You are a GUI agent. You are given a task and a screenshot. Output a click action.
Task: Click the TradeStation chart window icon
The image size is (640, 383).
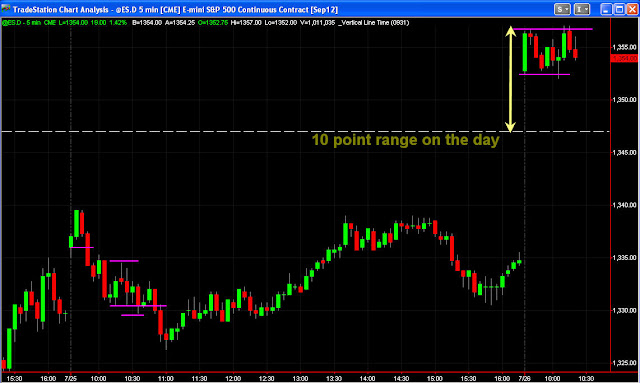6,9
